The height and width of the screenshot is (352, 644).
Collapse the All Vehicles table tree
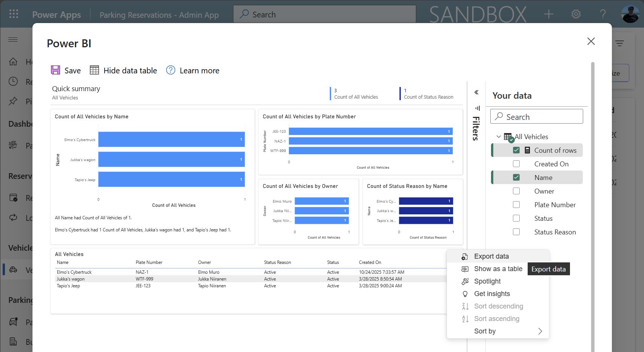[499, 136]
